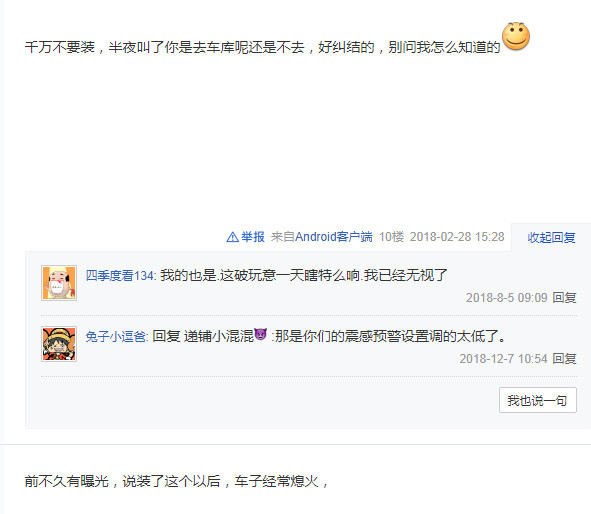Reply to 四季度看134's comment via 回复
The image size is (591, 514).
[x=564, y=298]
